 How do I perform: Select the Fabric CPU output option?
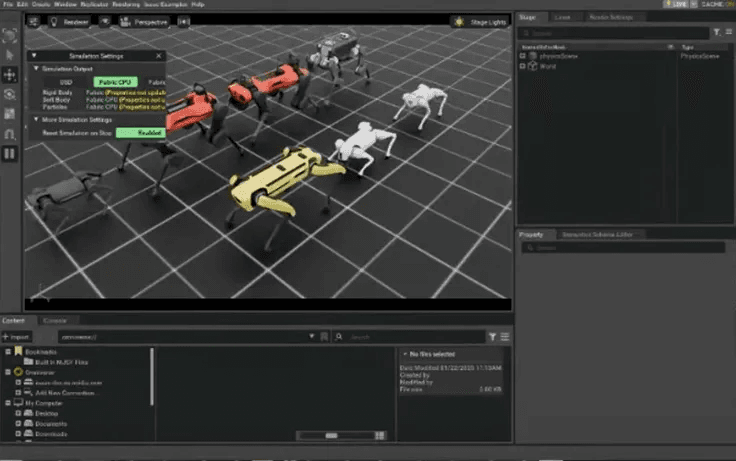tap(113, 82)
